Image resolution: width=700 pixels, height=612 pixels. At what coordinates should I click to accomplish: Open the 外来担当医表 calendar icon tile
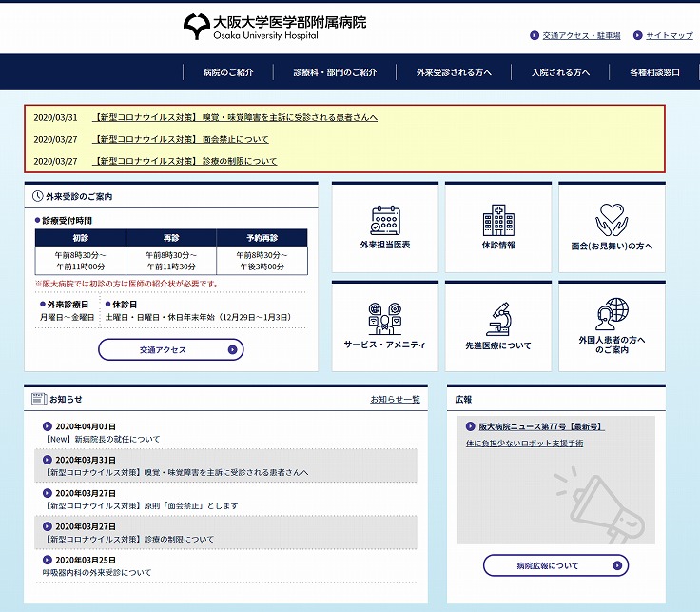385,221
